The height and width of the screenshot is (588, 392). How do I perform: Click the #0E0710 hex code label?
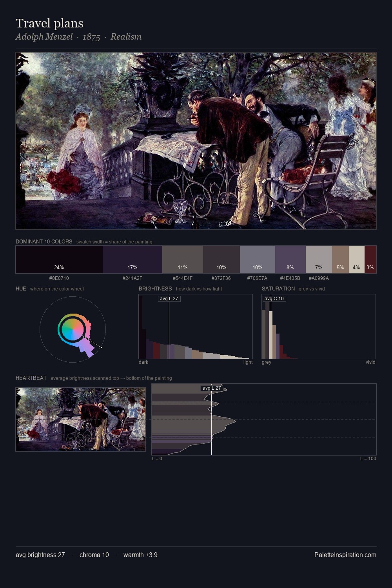coord(59,278)
